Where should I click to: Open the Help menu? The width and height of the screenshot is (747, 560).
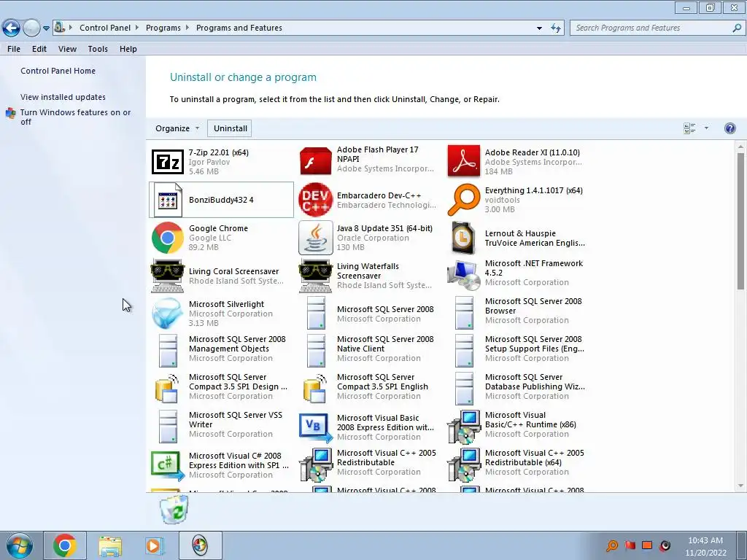[128, 49]
